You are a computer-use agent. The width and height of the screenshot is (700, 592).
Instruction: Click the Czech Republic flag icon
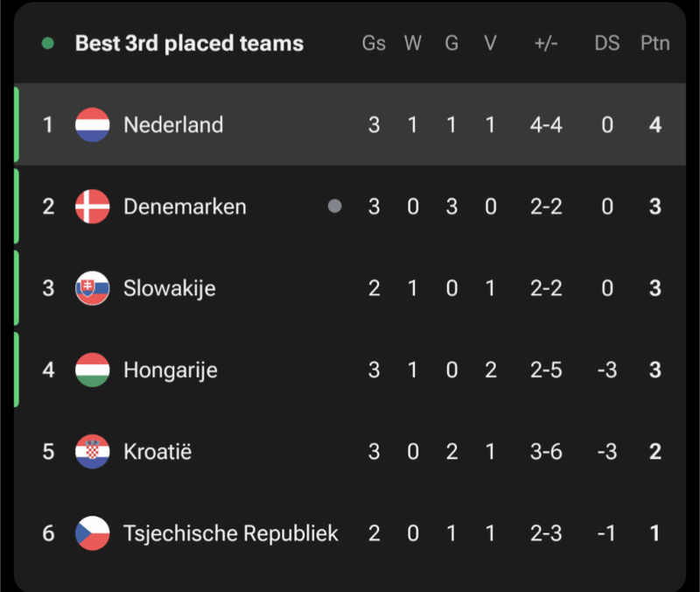point(93,533)
